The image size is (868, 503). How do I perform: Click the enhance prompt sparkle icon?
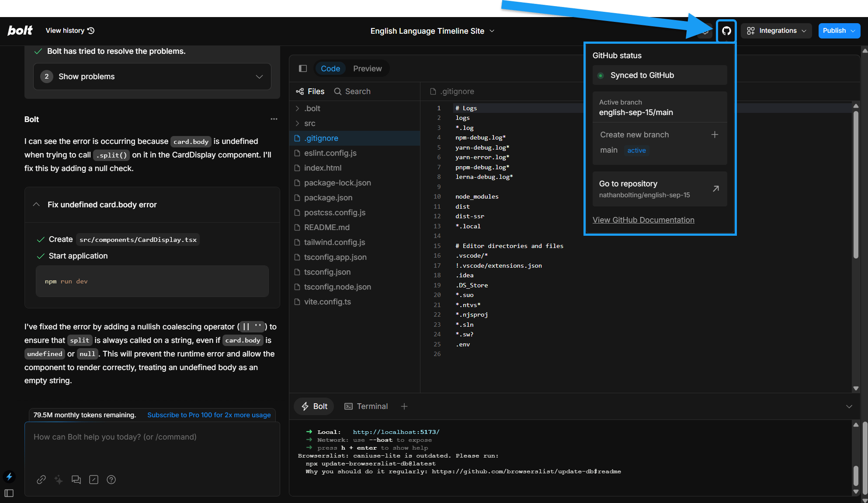(59, 480)
